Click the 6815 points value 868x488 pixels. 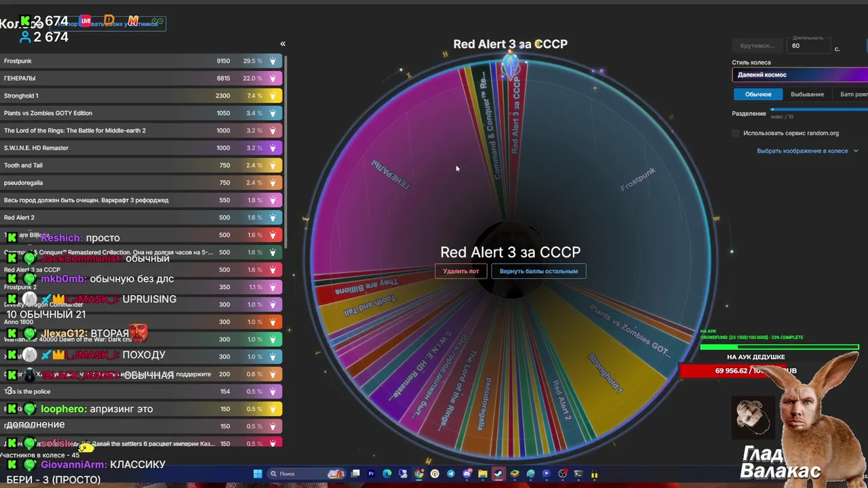tap(223, 79)
